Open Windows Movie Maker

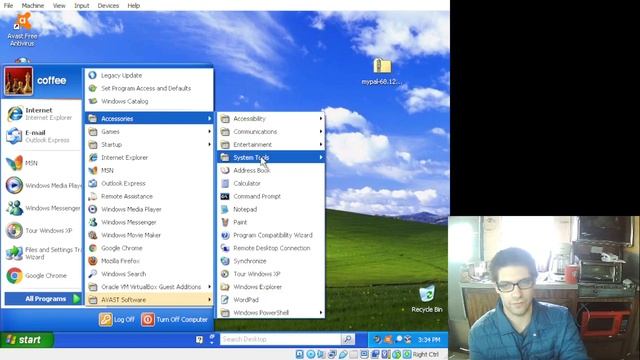click(149, 235)
